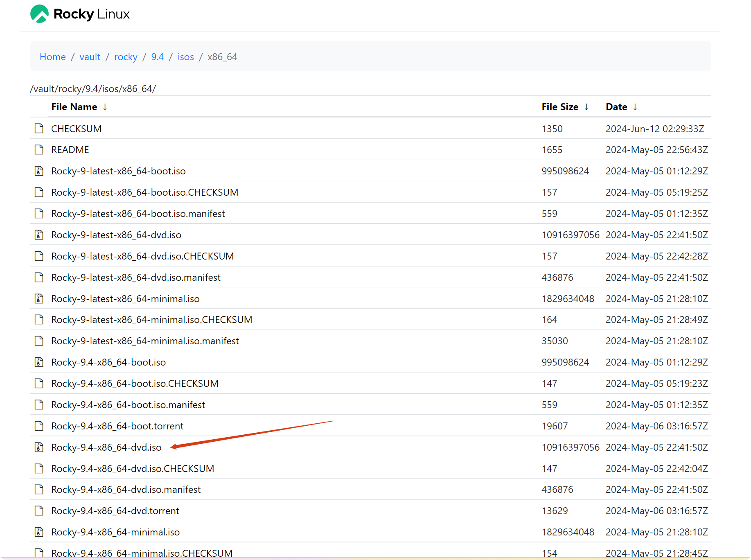The image size is (751, 560).
Task: Open Rocky-9.4-x86_64-dvd.iso.manifest link
Action: click(126, 490)
